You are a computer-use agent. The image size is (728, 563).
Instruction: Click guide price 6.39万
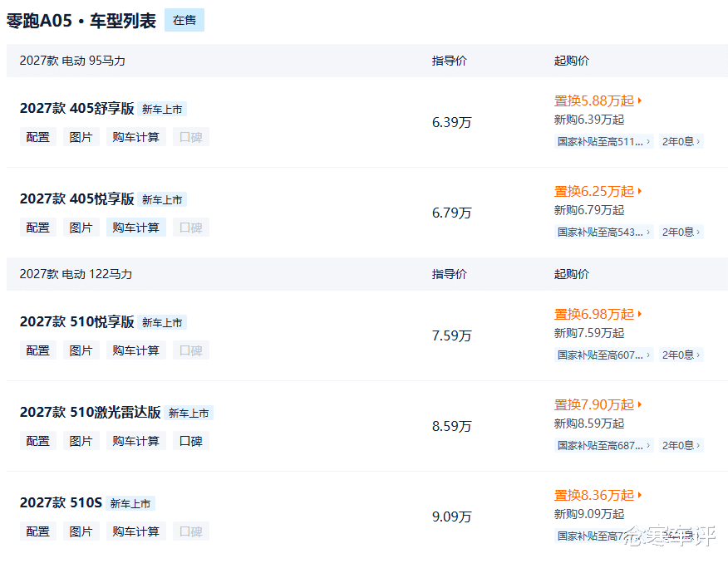(x=451, y=122)
